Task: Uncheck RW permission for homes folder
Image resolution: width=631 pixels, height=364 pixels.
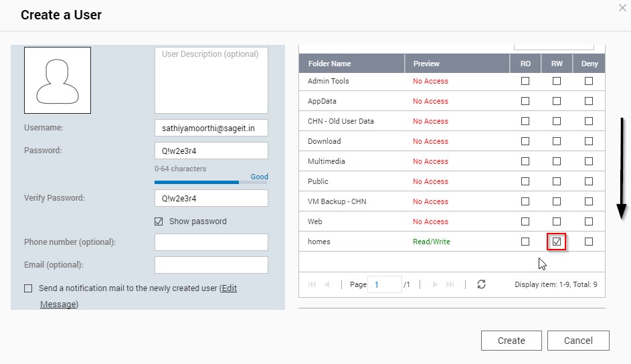Action: (x=557, y=242)
